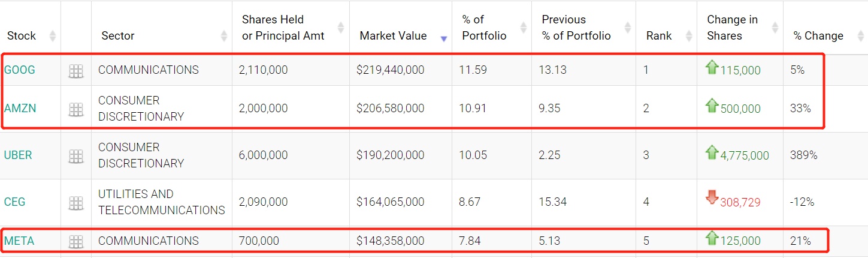Click the grid icon beside AMZN
This screenshot has height=258, width=868.
point(75,109)
